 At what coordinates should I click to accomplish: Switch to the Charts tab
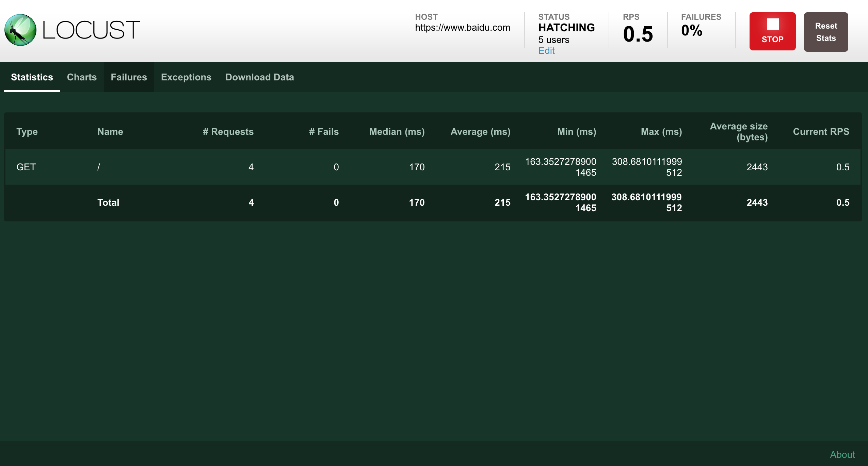pyautogui.click(x=82, y=77)
